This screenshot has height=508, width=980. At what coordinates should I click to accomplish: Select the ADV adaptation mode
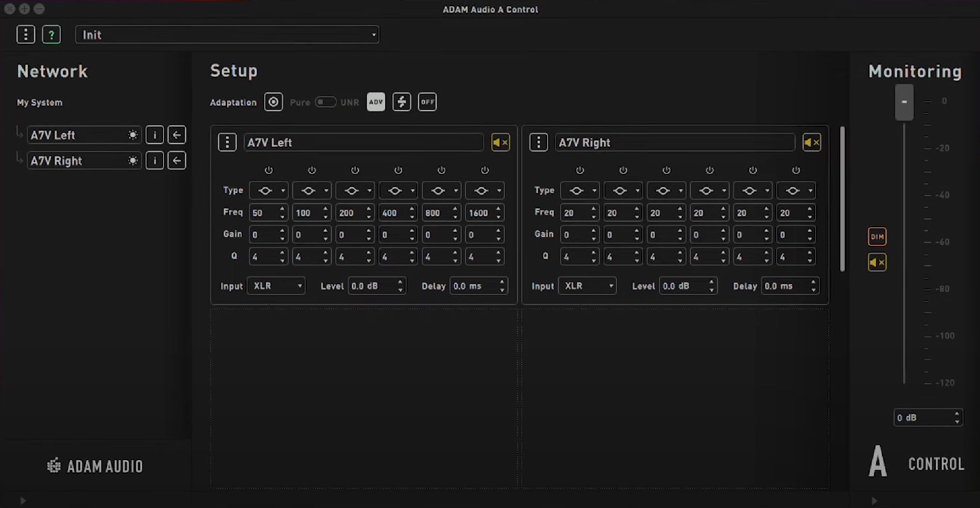376,102
